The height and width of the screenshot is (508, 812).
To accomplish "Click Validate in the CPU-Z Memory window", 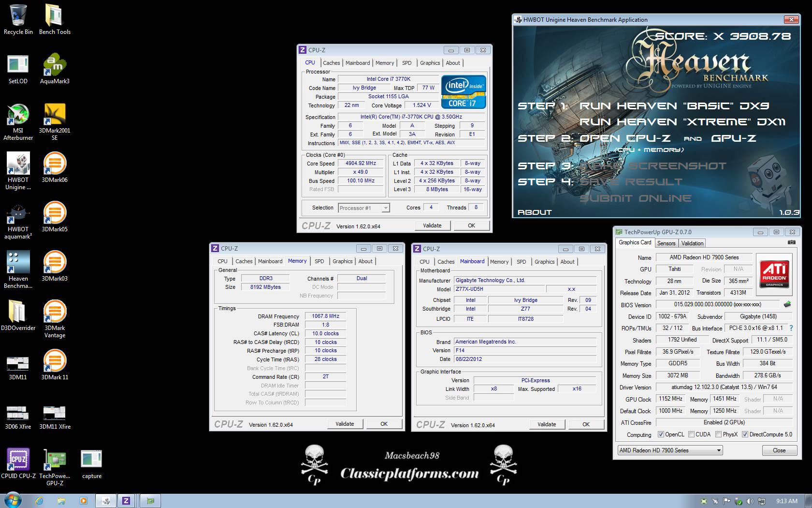I will (345, 424).
